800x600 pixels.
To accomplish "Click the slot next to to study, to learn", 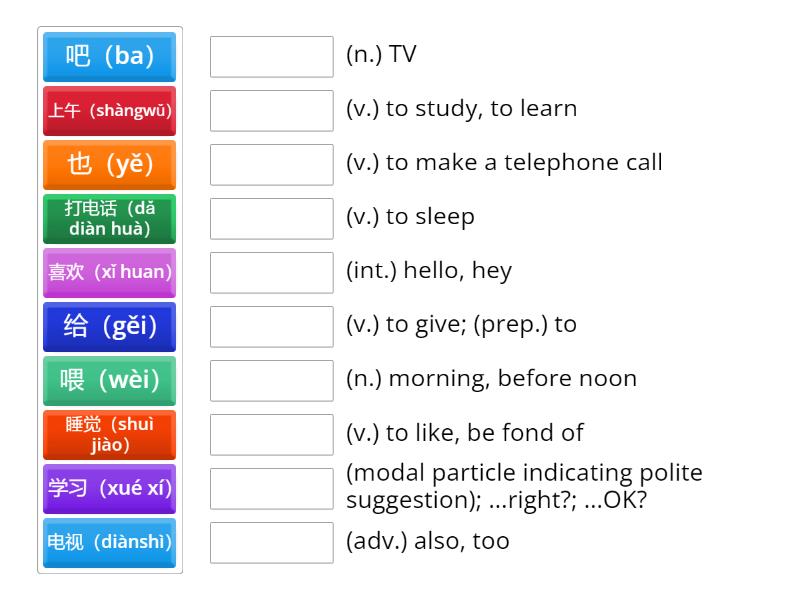I will point(271,110).
